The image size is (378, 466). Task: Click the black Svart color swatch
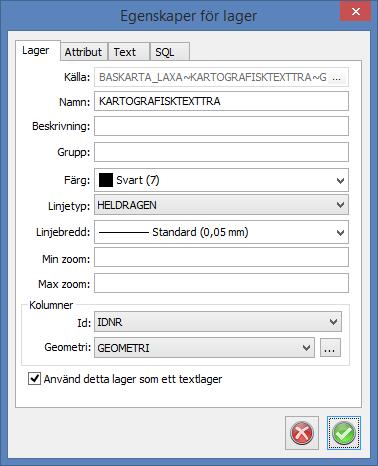[x=106, y=180]
